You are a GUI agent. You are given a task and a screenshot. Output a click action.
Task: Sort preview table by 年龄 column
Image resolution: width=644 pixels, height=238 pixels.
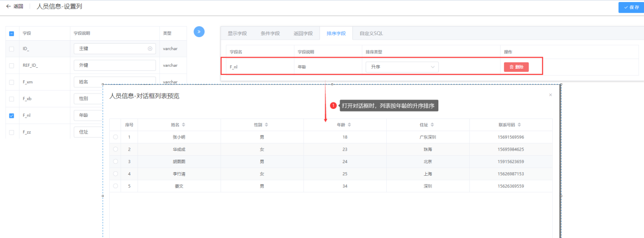[350, 125]
